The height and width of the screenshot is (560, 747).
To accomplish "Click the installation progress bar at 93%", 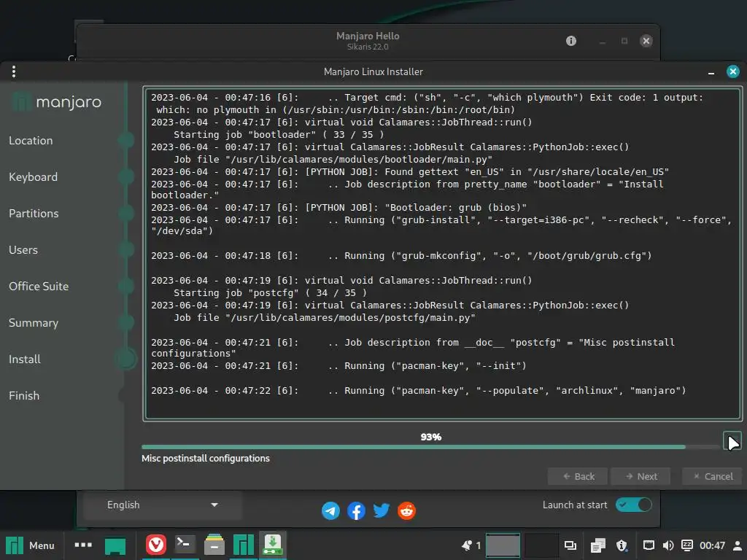I will (430, 447).
